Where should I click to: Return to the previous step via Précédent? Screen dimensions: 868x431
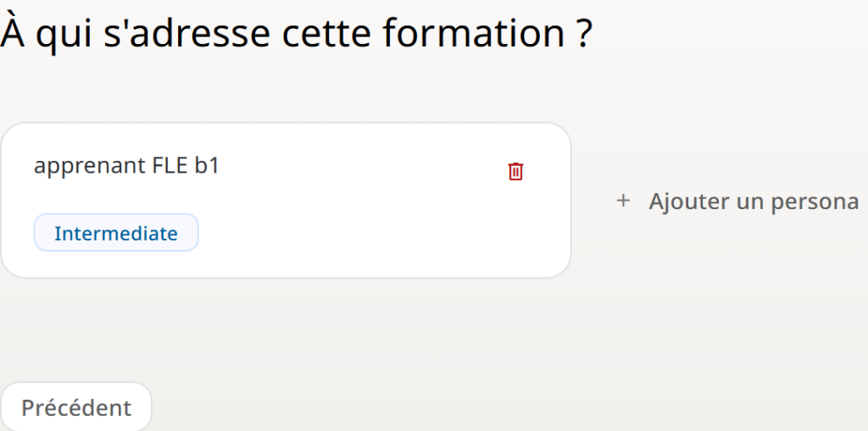(x=76, y=407)
